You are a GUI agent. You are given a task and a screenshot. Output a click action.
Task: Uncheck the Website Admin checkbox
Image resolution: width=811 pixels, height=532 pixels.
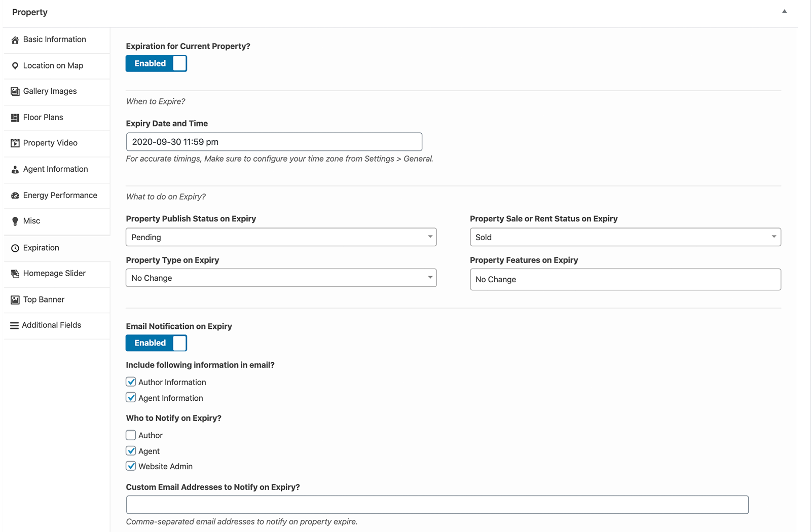(131, 466)
